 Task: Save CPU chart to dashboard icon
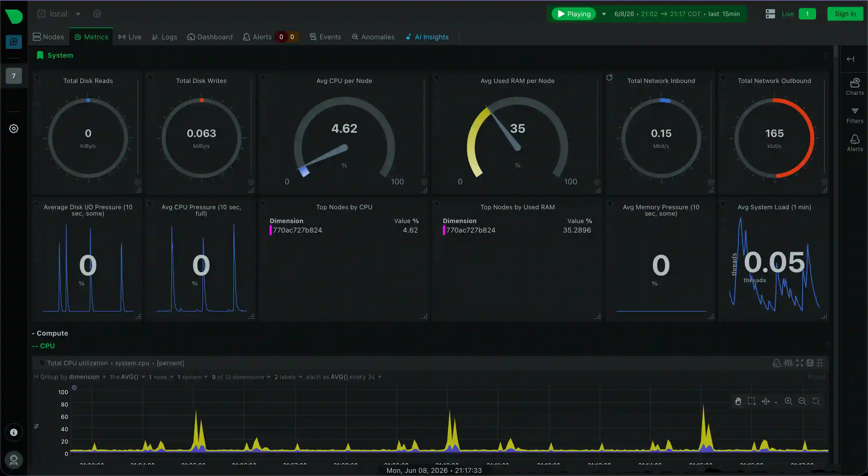pos(810,363)
